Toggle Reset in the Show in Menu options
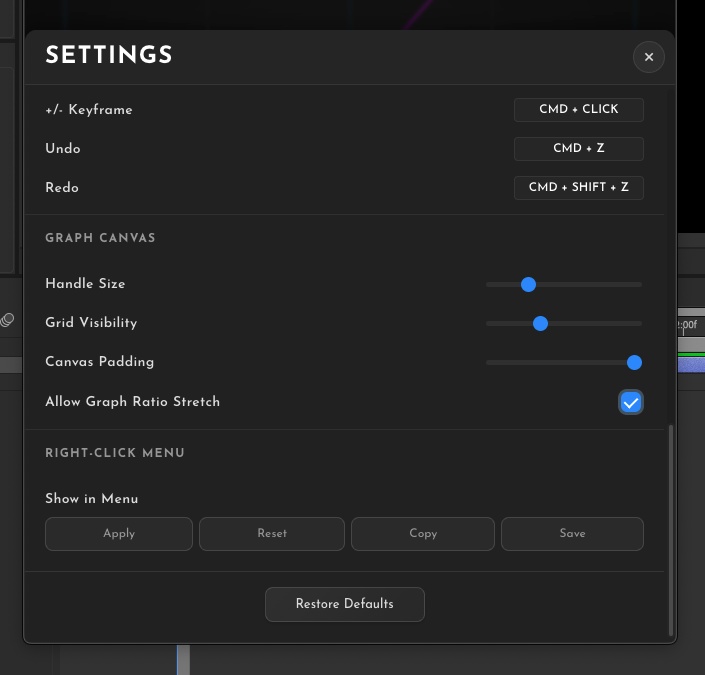 pyautogui.click(x=272, y=534)
